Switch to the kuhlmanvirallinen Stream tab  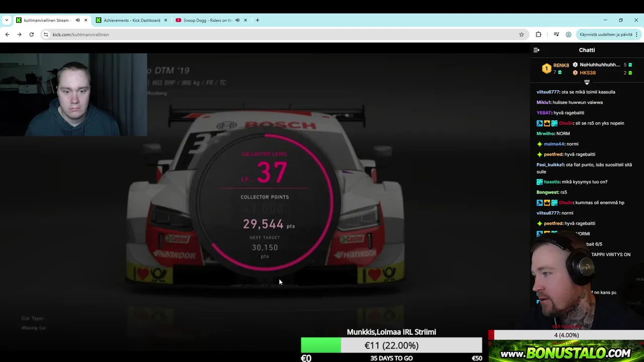[46, 20]
